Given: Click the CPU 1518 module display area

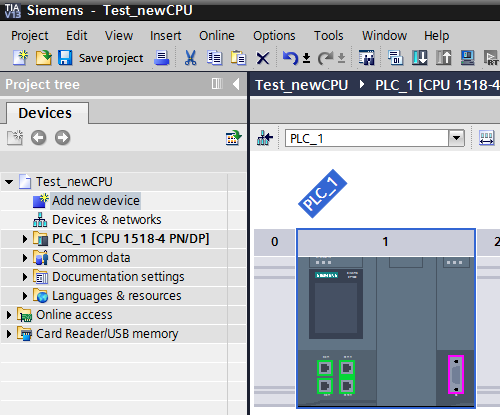Looking at the screenshot, I should click(x=386, y=332).
